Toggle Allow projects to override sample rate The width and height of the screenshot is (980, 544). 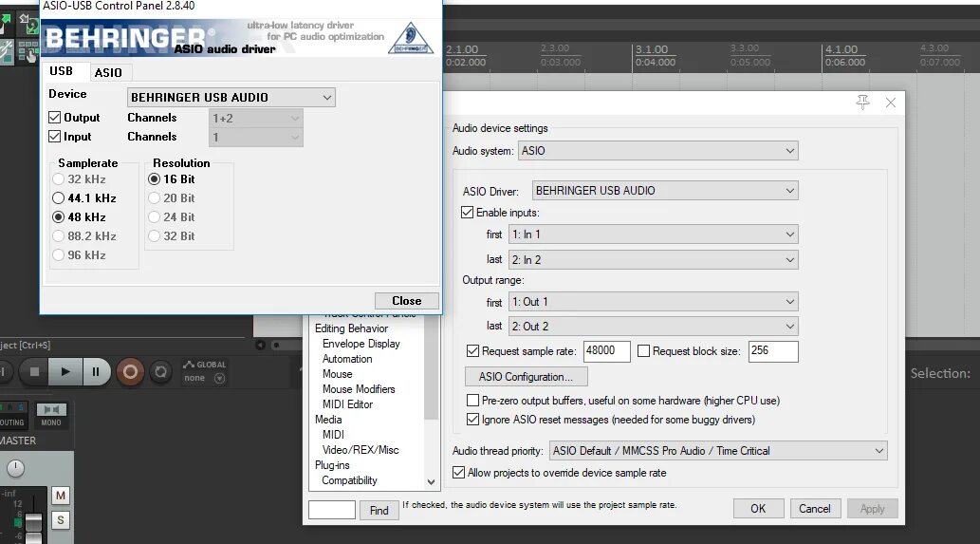pos(459,473)
